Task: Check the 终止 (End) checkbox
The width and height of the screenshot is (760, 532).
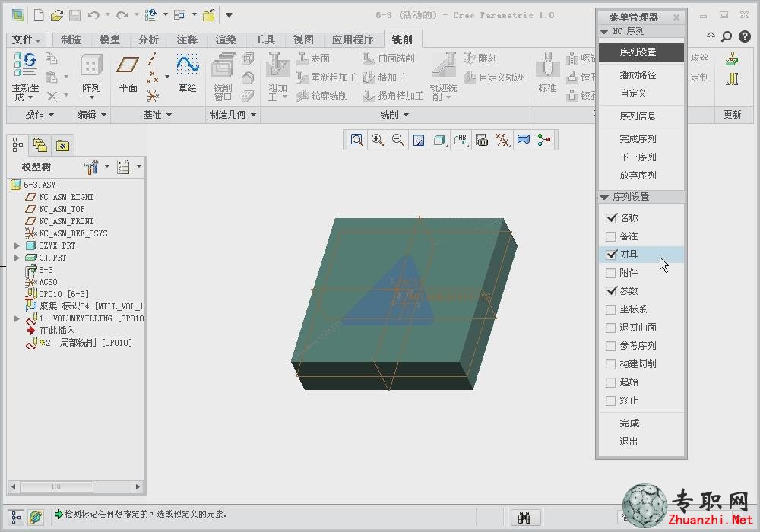Action: [x=611, y=401]
